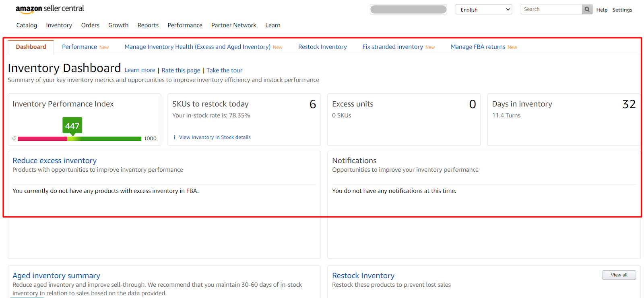
Task: Click the Notifications heading
Action: (354, 160)
